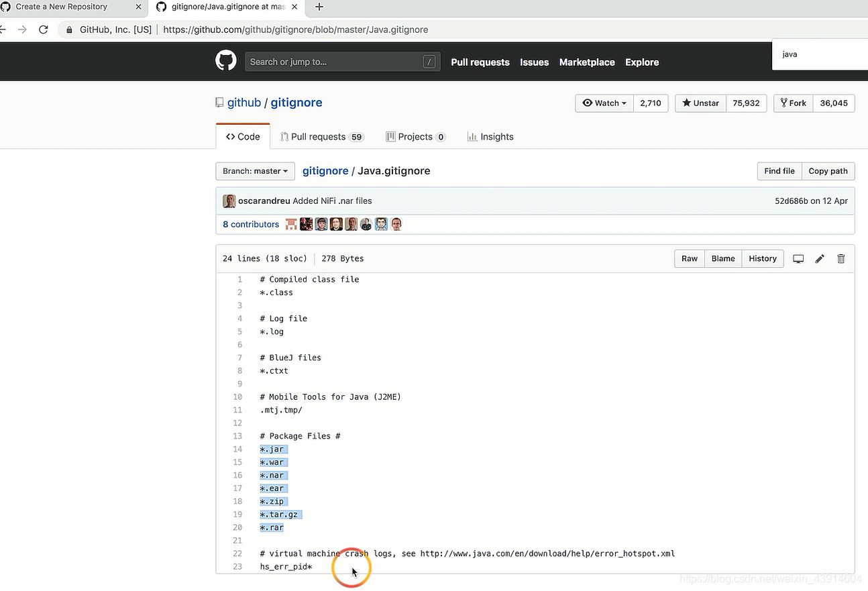Click oscarandreu's avatar in commit bar
868x591 pixels.
229,201
